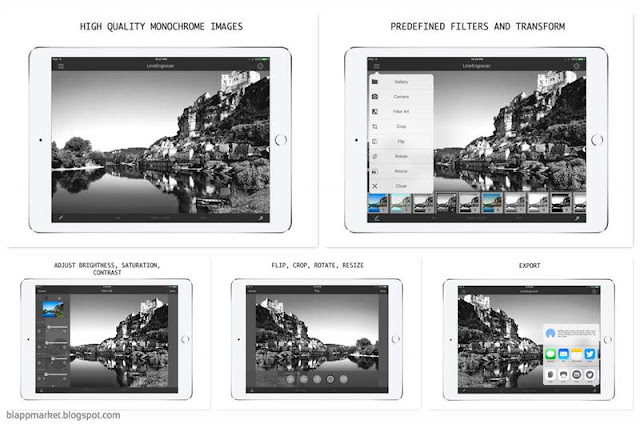Image resolution: width=640 pixels, height=424 pixels.
Task: Tap info icon on Export iPad
Action: pos(594,291)
